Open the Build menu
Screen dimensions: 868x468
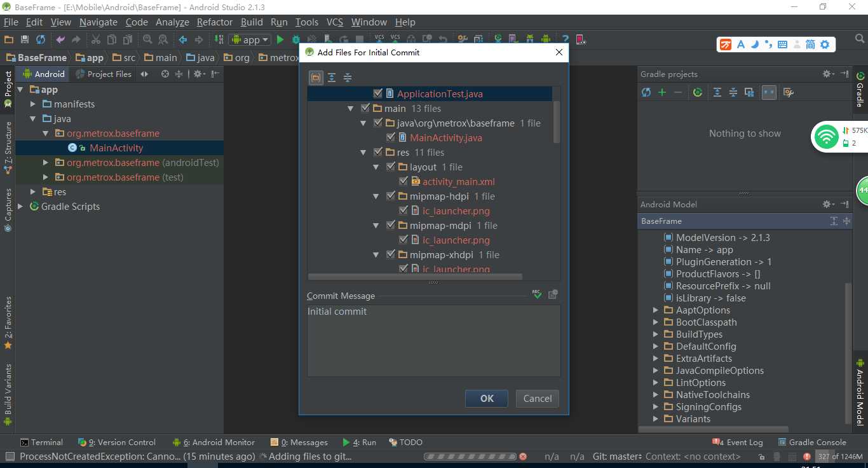click(x=252, y=22)
